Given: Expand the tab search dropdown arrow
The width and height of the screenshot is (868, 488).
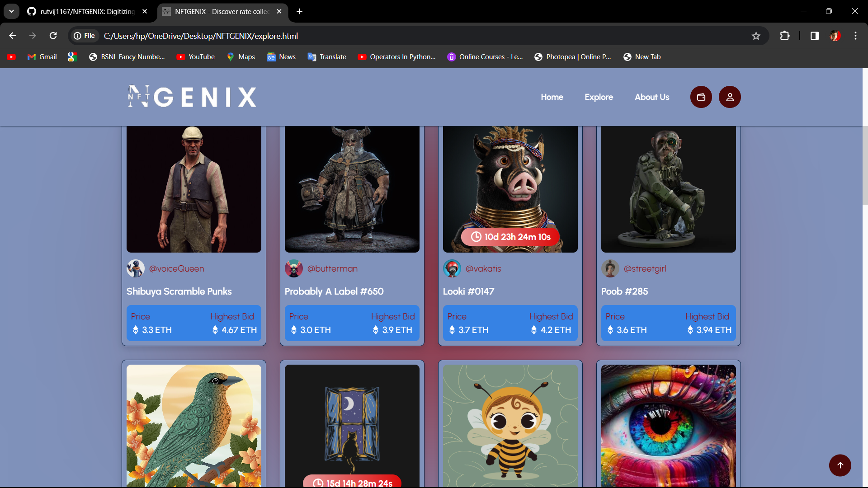Looking at the screenshot, I should [x=11, y=11].
